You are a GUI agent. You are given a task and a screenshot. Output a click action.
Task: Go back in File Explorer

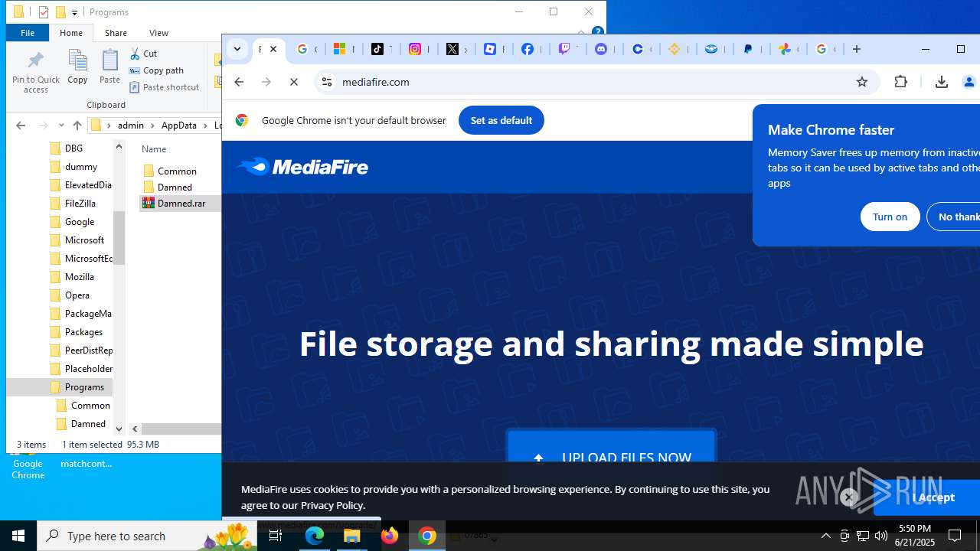pos(21,126)
